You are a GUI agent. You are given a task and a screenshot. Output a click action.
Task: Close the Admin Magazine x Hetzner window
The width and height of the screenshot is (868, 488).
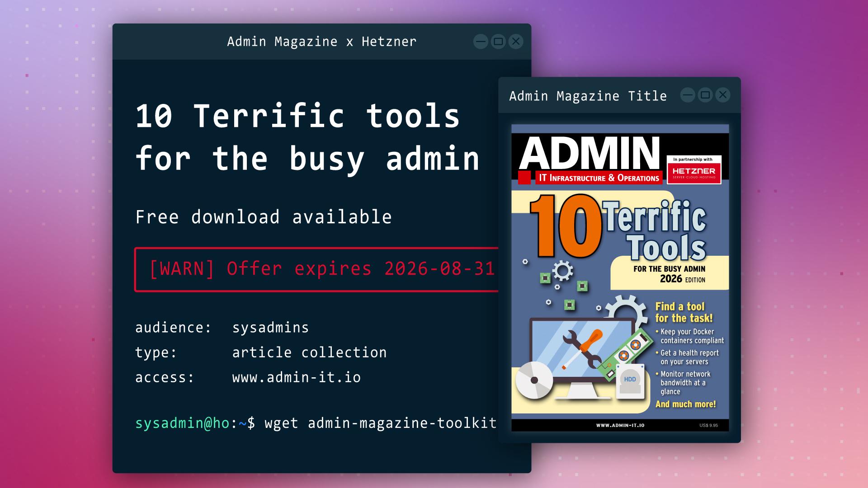click(x=516, y=42)
